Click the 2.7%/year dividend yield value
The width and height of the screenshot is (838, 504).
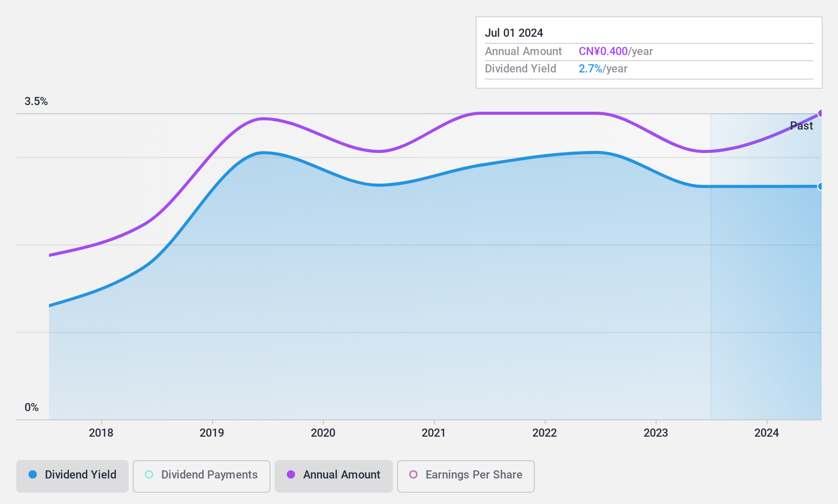[603, 69]
